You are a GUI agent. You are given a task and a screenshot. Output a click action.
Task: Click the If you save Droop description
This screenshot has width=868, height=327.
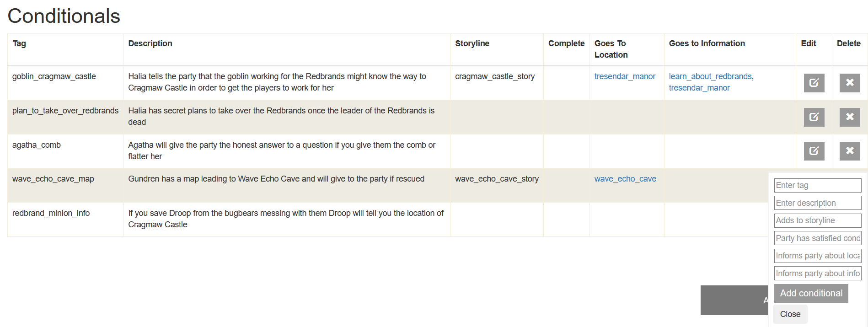tap(286, 219)
